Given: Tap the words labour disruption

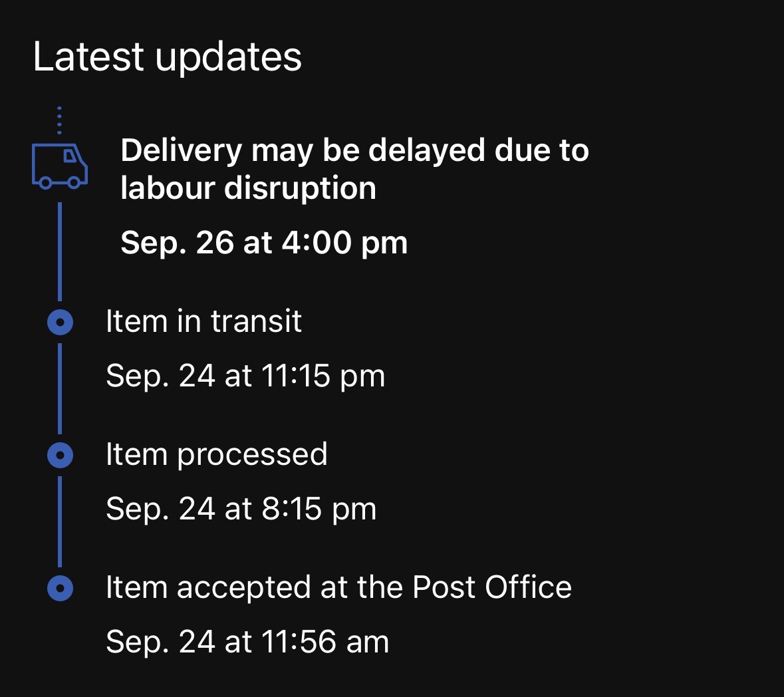Looking at the screenshot, I should pos(248,188).
